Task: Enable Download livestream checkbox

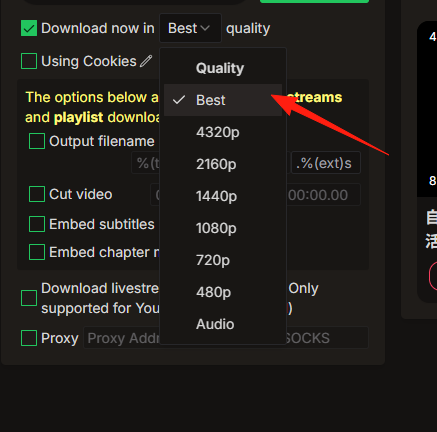Action: click(29, 298)
